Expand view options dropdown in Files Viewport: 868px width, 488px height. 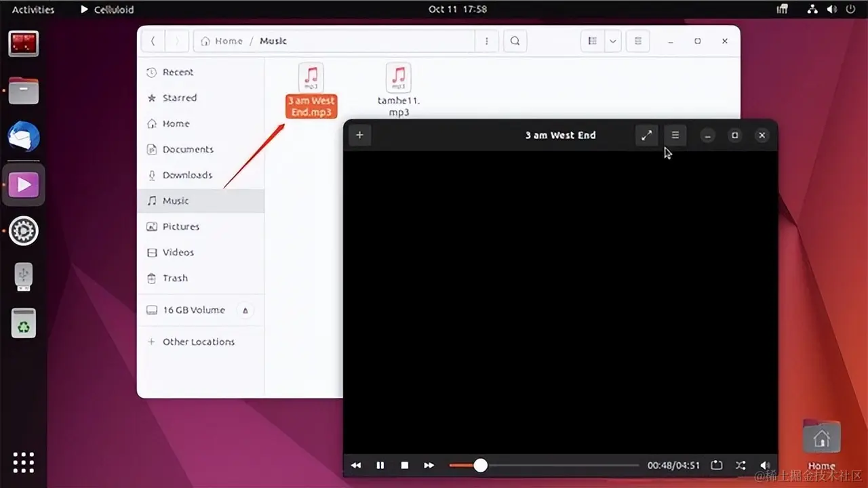[613, 41]
